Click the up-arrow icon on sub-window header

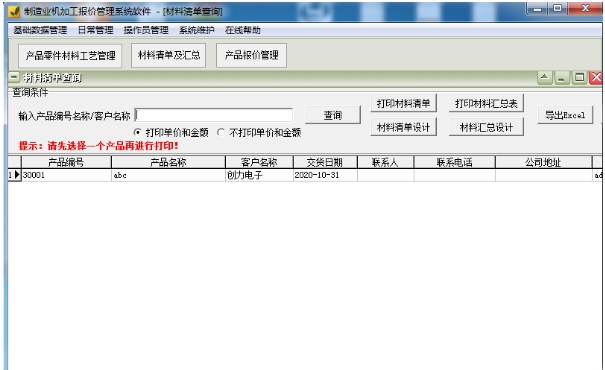[x=544, y=78]
